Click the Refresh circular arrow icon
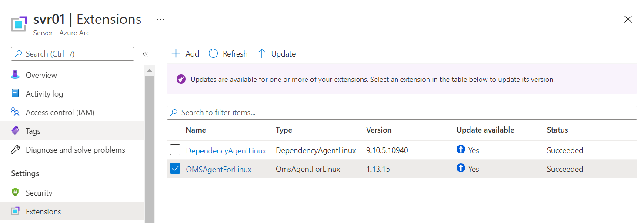 click(x=213, y=53)
